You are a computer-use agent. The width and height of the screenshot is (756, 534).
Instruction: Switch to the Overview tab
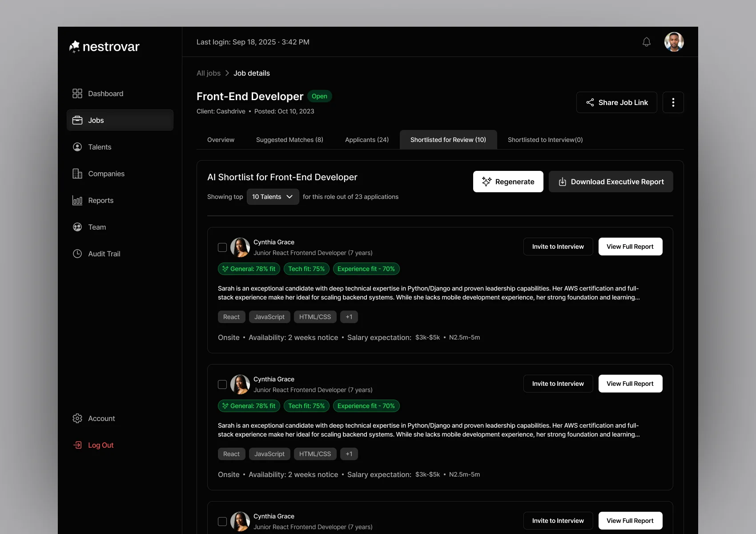coord(221,140)
